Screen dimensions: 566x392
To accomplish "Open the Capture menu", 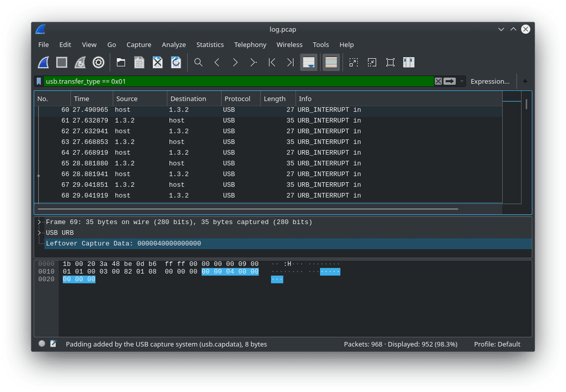I will pyautogui.click(x=139, y=45).
